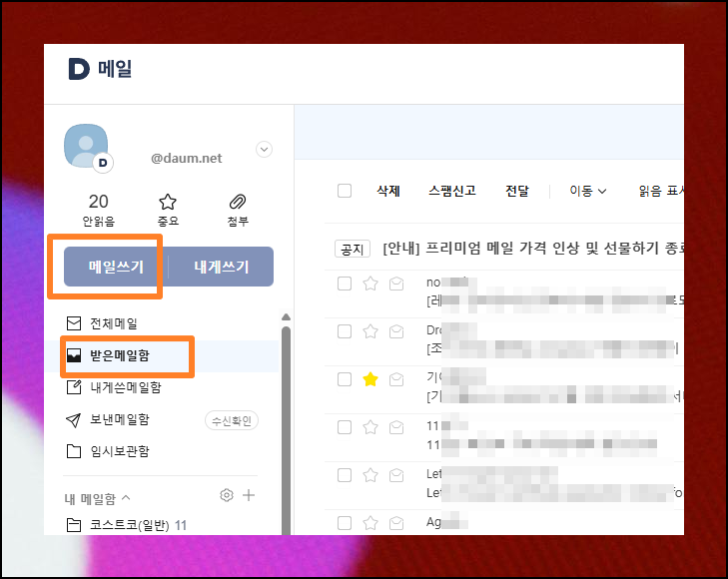Open the profile avatar picture
Image resolution: width=728 pixels, height=579 pixels.
[x=86, y=146]
